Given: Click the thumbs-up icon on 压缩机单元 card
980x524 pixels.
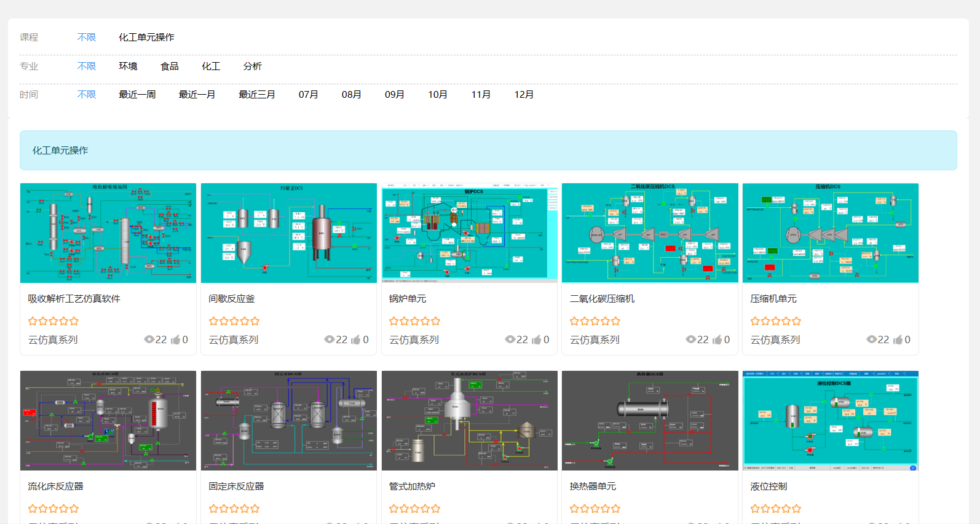Looking at the screenshot, I should pyautogui.click(x=898, y=339).
